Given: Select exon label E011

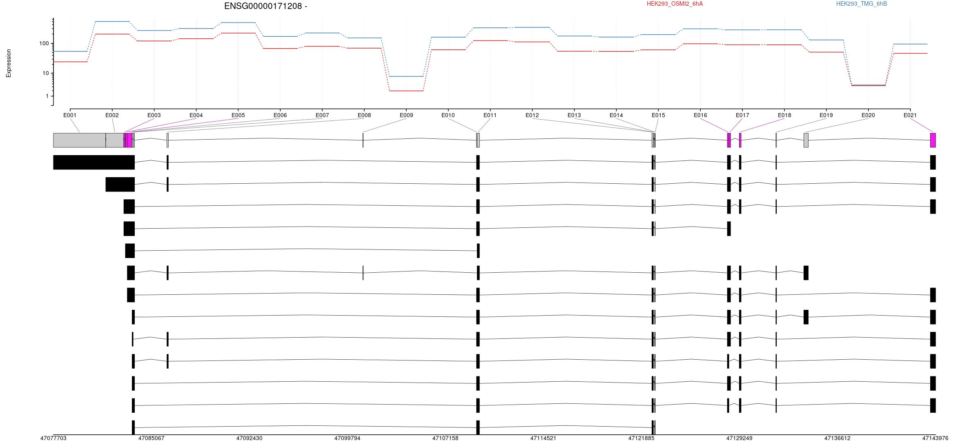Looking at the screenshot, I should [x=490, y=115].
